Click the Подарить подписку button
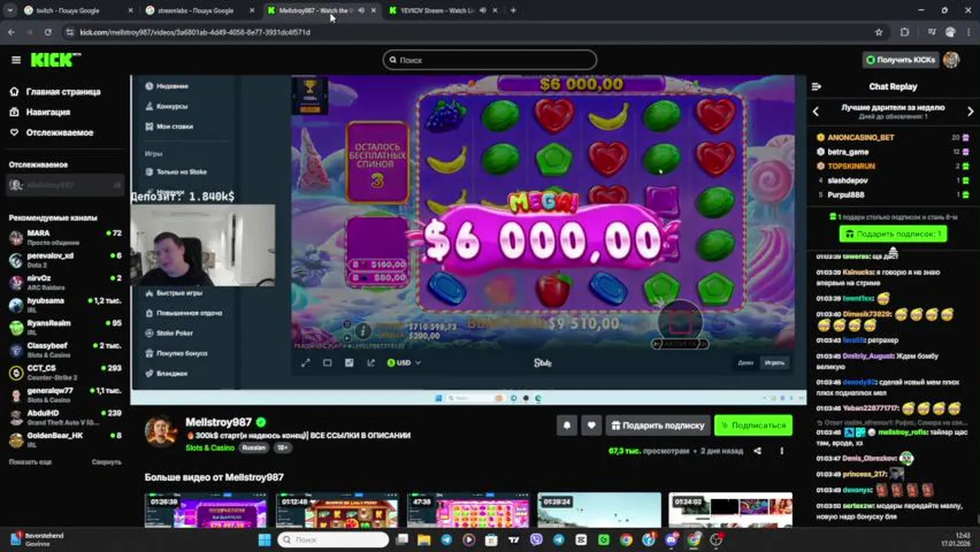 coord(657,425)
